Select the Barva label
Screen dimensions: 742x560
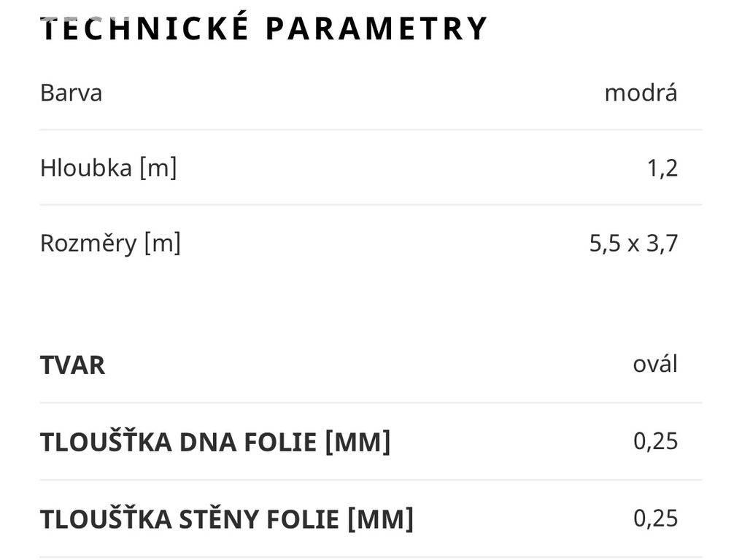click(71, 93)
